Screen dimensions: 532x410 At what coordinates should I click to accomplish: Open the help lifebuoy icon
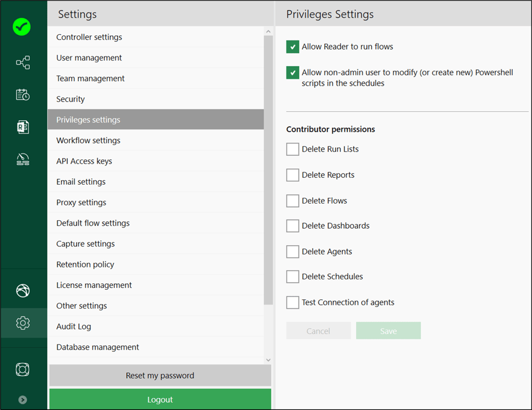(x=22, y=370)
